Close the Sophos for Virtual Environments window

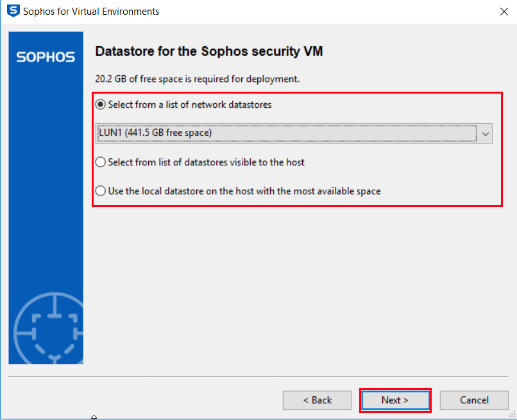[504, 12]
